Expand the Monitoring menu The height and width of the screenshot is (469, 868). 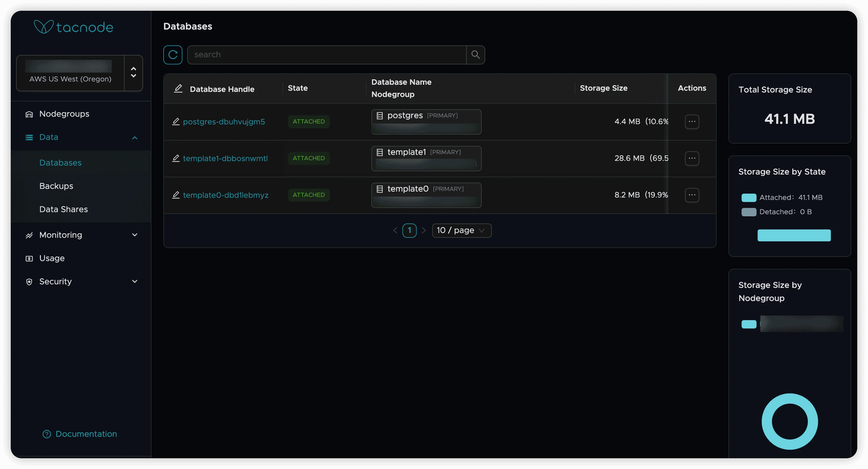pos(134,235)
